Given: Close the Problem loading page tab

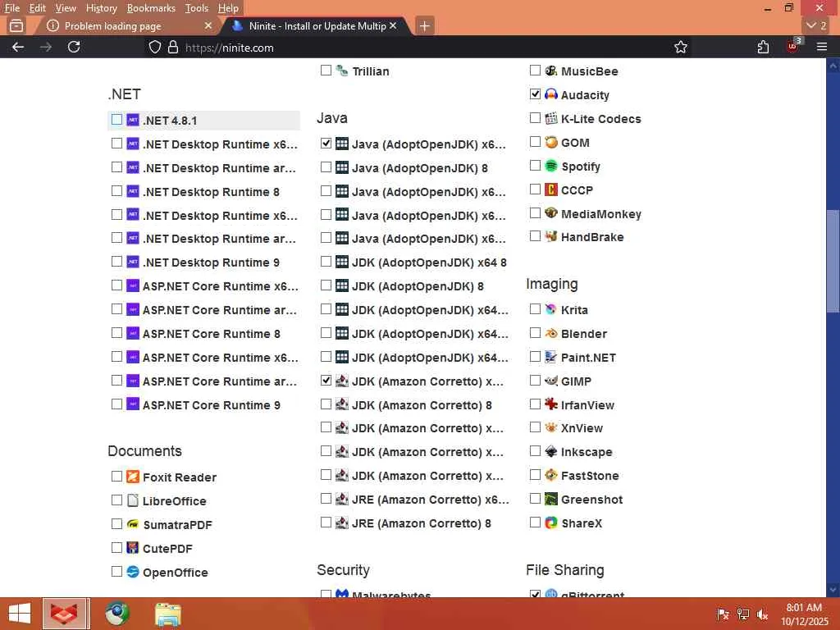Looking at the screenshot, I should pos(208,25).
